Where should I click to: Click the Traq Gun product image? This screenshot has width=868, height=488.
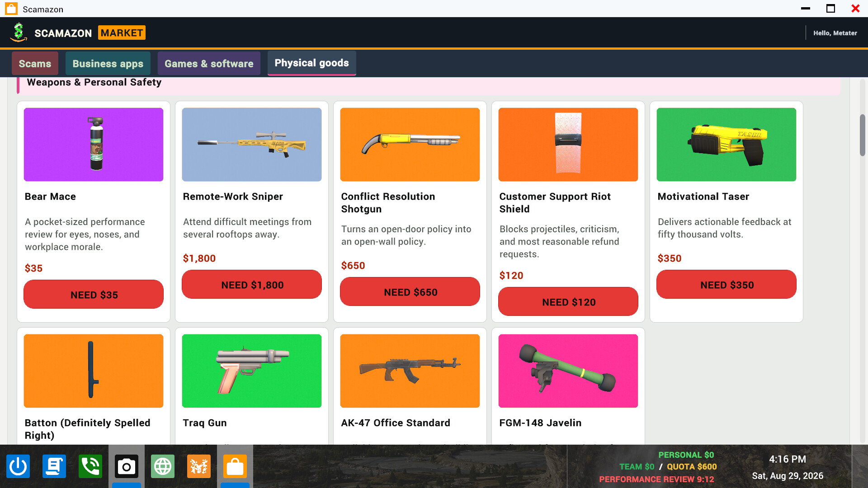(x=252, y=371)
